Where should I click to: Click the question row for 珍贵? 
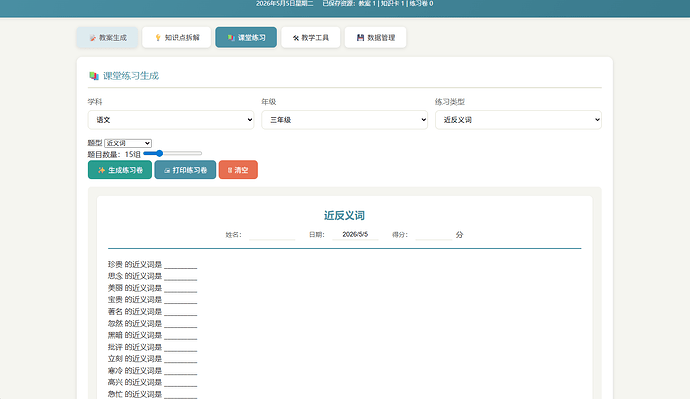coord(152,264)
